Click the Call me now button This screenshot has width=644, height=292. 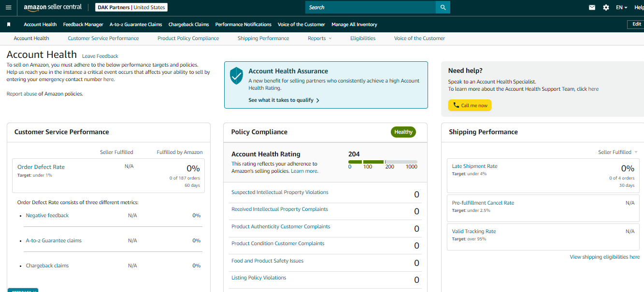tap(470, 105)
